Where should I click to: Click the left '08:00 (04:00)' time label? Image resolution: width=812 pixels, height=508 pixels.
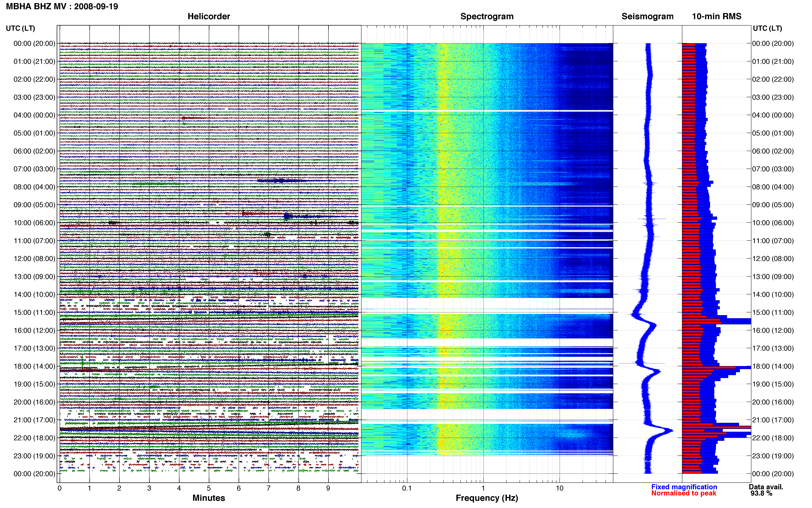click(34, 187)
